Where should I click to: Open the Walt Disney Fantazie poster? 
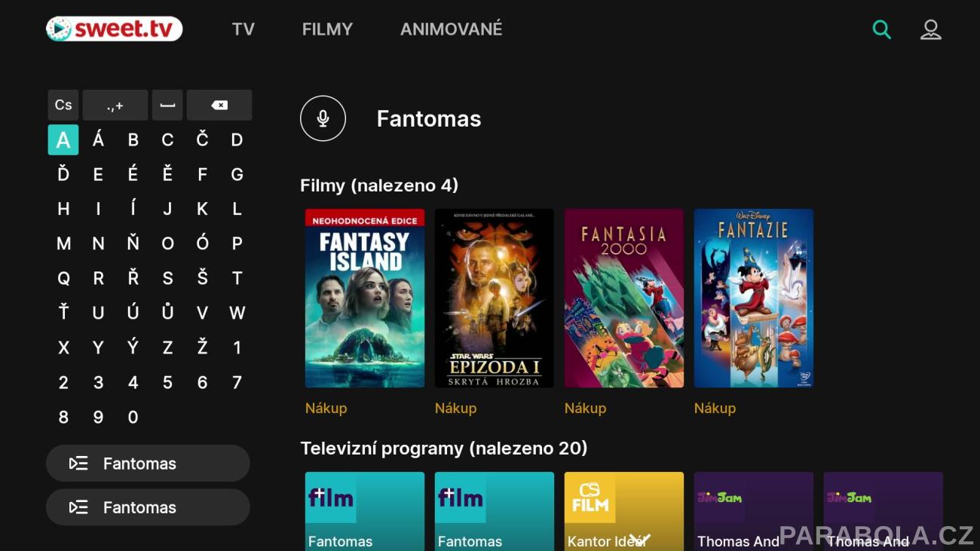point(754,298)
